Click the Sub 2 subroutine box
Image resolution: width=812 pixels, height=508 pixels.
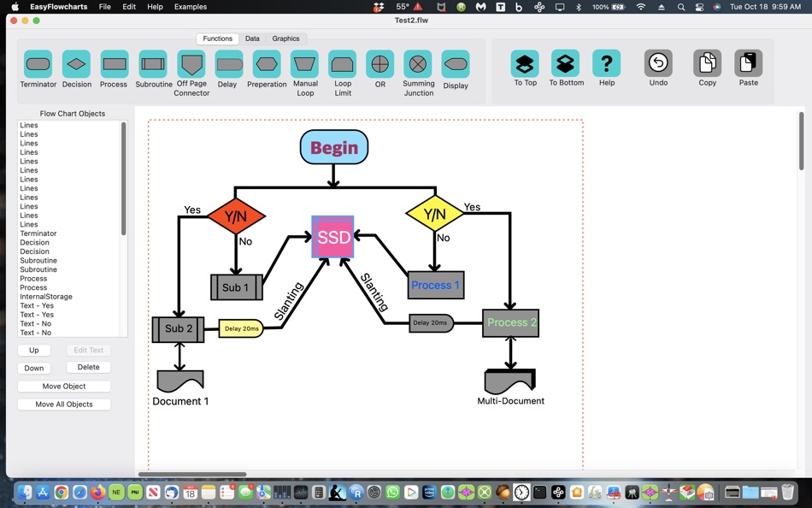click(x=178, y=329)
